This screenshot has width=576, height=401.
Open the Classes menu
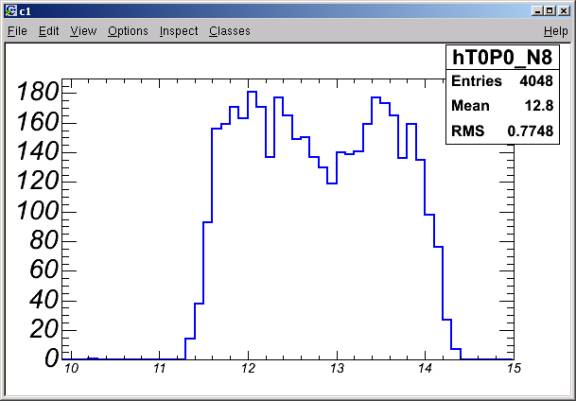(x=230, y=31)
